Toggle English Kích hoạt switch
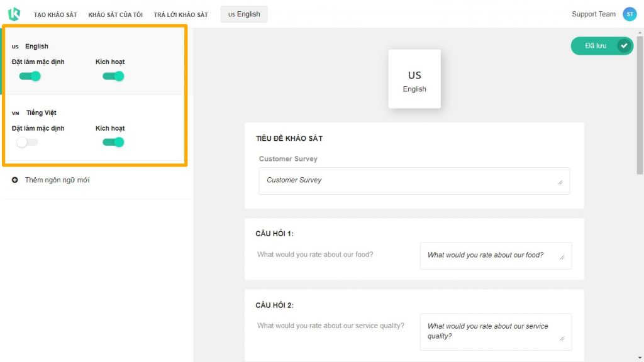The height and width of the screenshot is (362, 644). [x=113, y=76]
